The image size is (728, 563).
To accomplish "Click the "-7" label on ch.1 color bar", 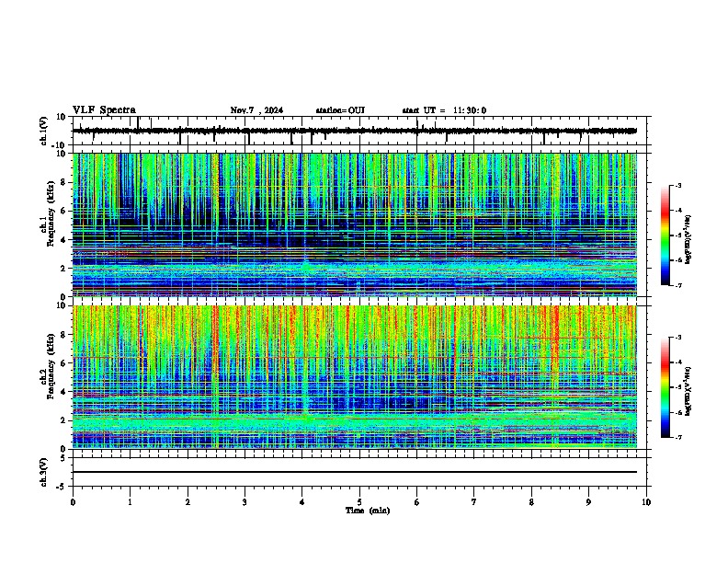I will pos(677,285).
